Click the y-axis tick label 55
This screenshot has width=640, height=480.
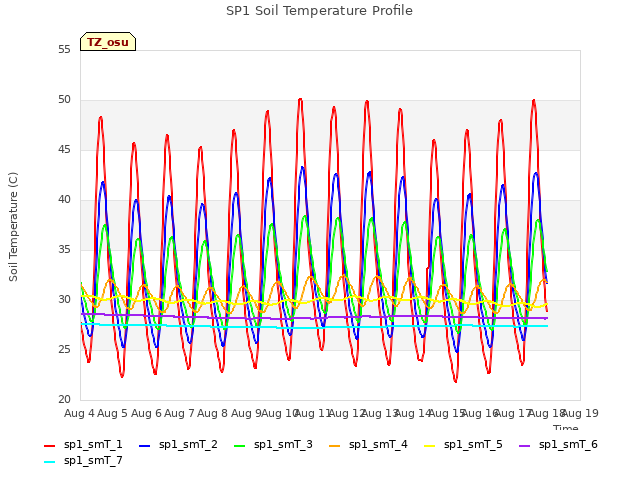point(64,49)
